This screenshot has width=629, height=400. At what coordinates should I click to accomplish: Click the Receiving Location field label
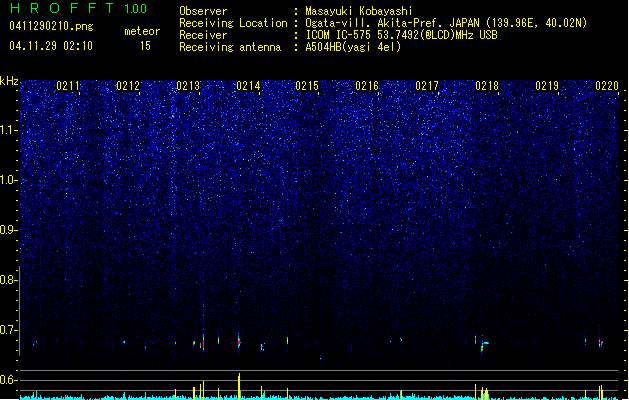(x=233, y=23)
